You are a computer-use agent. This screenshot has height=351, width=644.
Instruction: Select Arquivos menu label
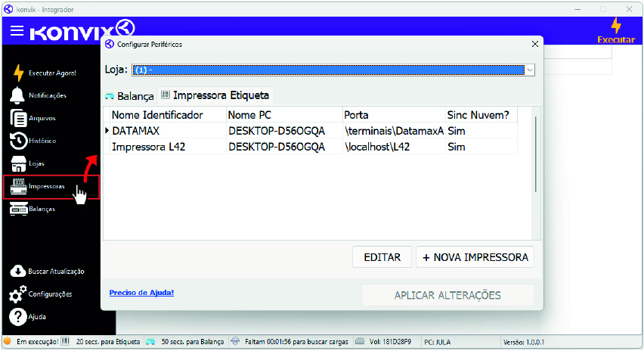coord(42,118)
